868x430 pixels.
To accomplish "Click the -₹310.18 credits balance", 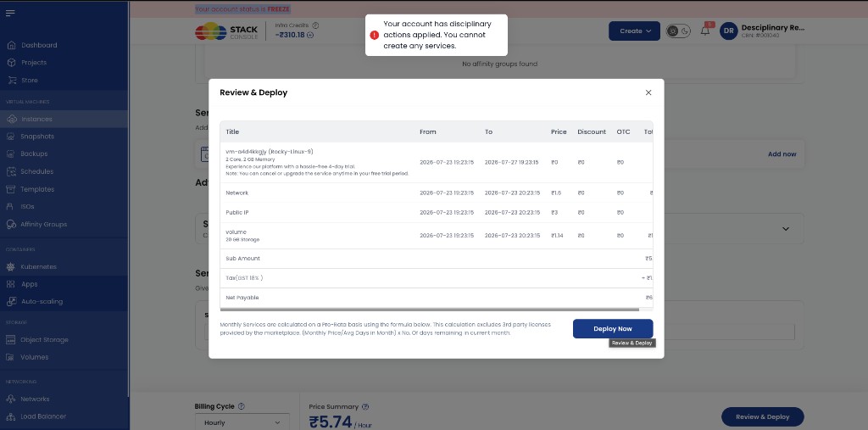I will pos(290,36).
